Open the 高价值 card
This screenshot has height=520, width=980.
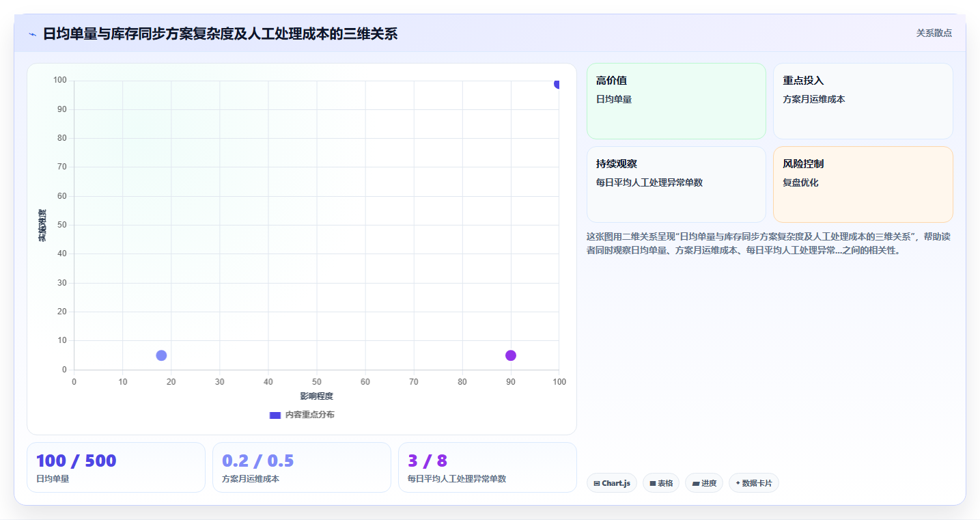[x=676, y=101]
